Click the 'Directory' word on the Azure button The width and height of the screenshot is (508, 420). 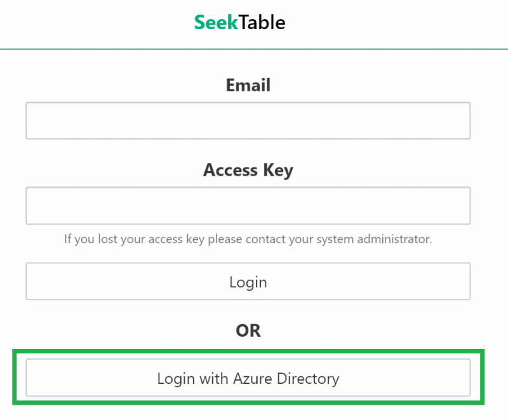(308, 379)
